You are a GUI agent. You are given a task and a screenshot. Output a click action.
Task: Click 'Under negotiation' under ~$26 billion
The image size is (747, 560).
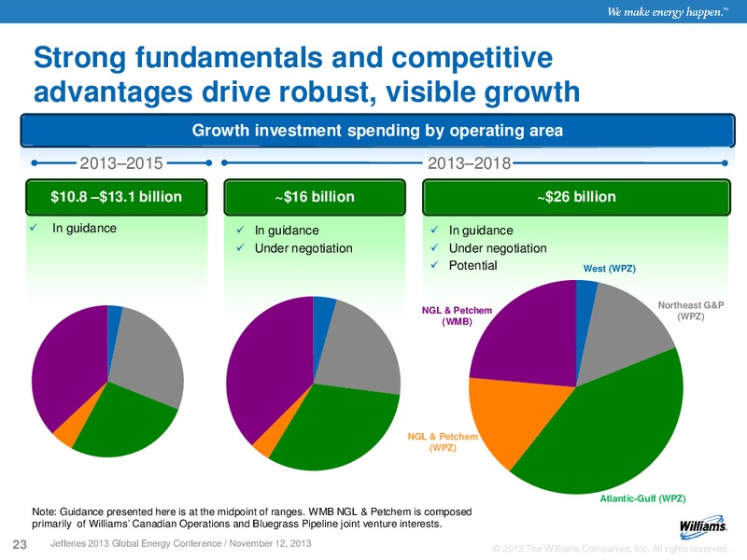tap(498, 248)
